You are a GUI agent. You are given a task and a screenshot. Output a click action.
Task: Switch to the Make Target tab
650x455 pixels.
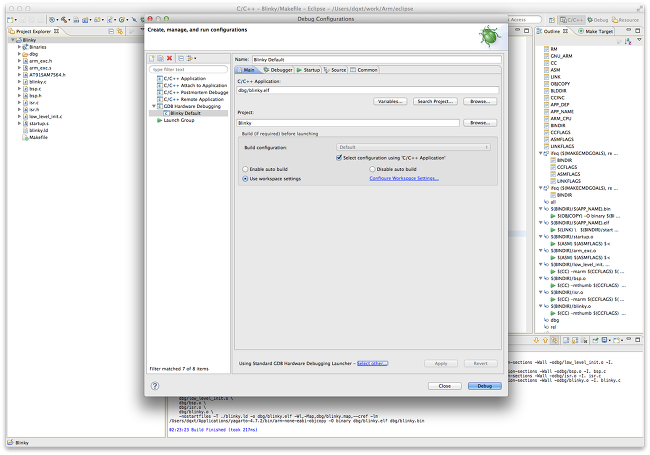(x=595, y=31)
